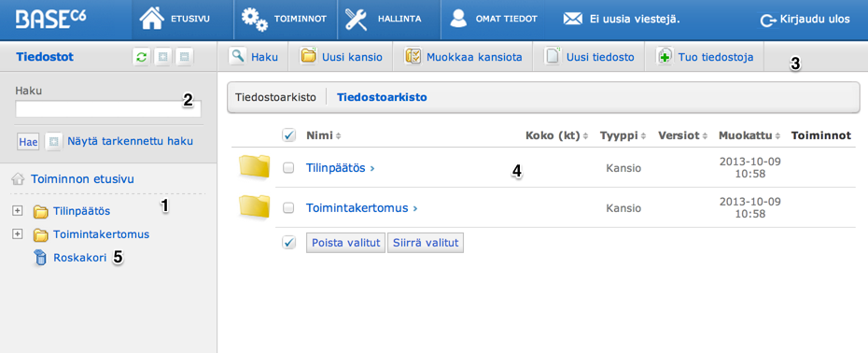
Task: Click large folder icon in Tilinpäätös row
Action: click(x=254, y=167)
